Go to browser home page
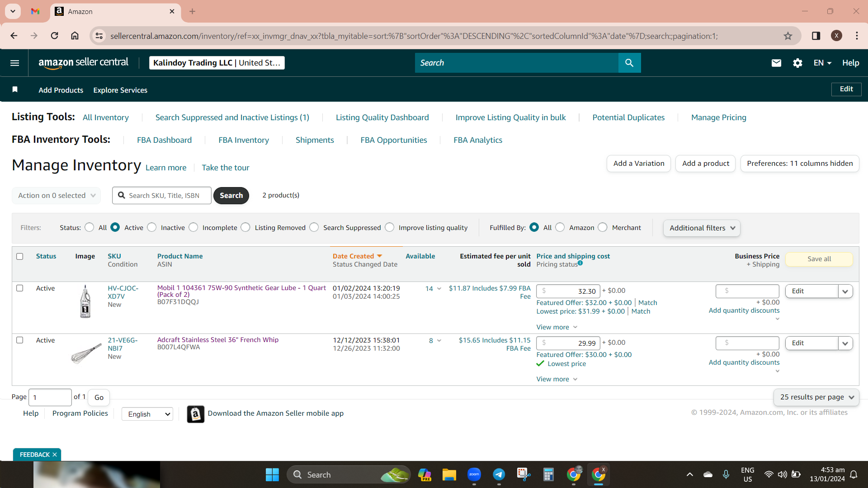868x488 pixels. click(x=75, y=36)
